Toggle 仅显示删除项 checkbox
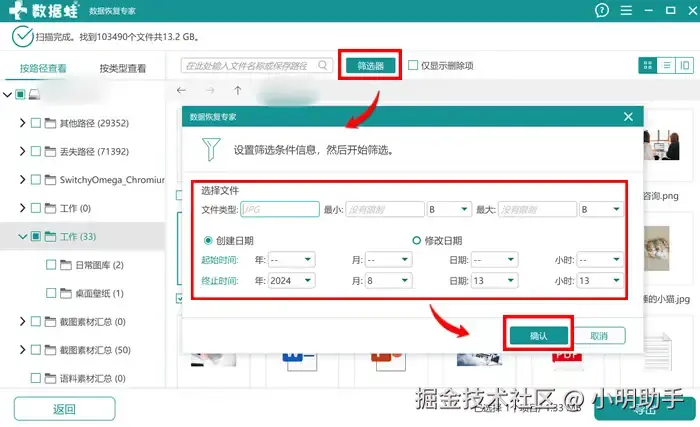This screenshot has width=700, height=427. pyautogui.click(x=413, y=65)
